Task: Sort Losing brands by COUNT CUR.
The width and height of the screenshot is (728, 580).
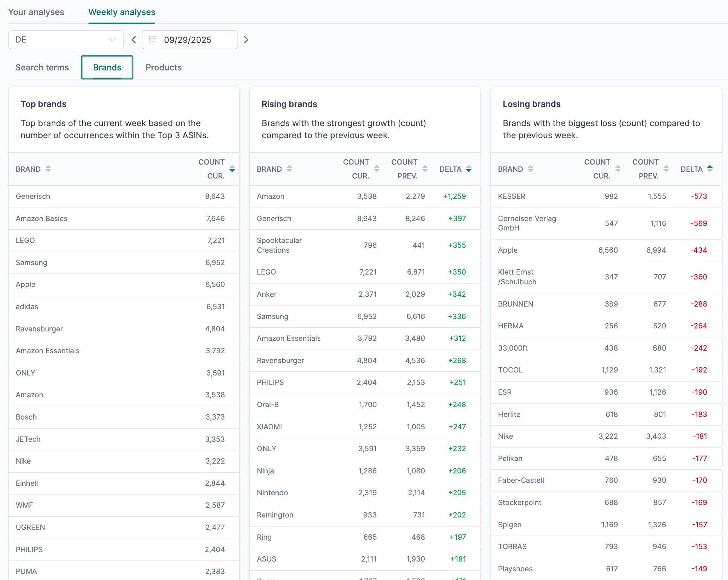Action: click(x=618, y=169)
